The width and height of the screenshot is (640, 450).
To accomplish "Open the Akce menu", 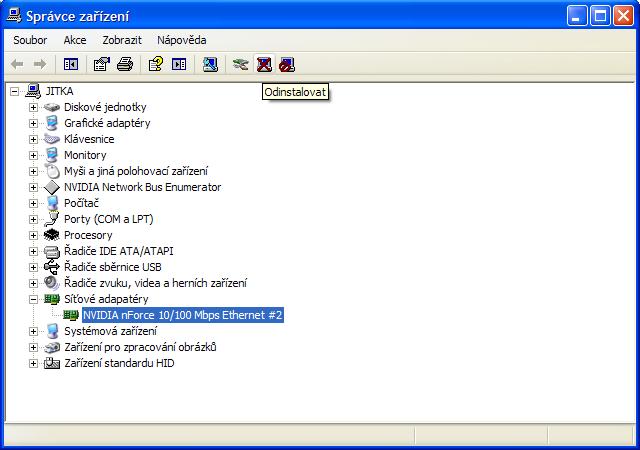I will click(x=75, y=40).
